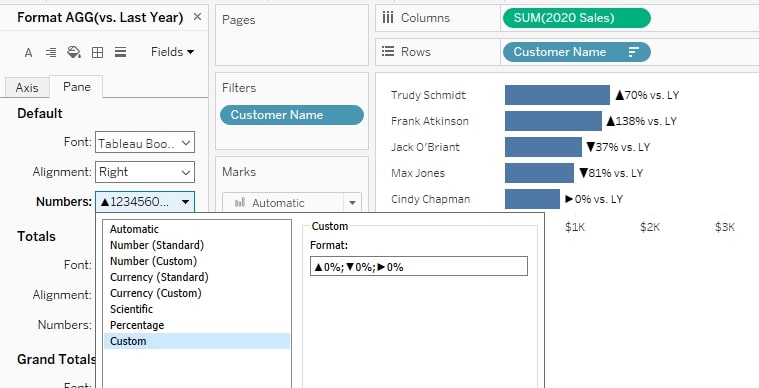Click the $2K axis tick label
This screenshot has height=388, width=759.
650,227
